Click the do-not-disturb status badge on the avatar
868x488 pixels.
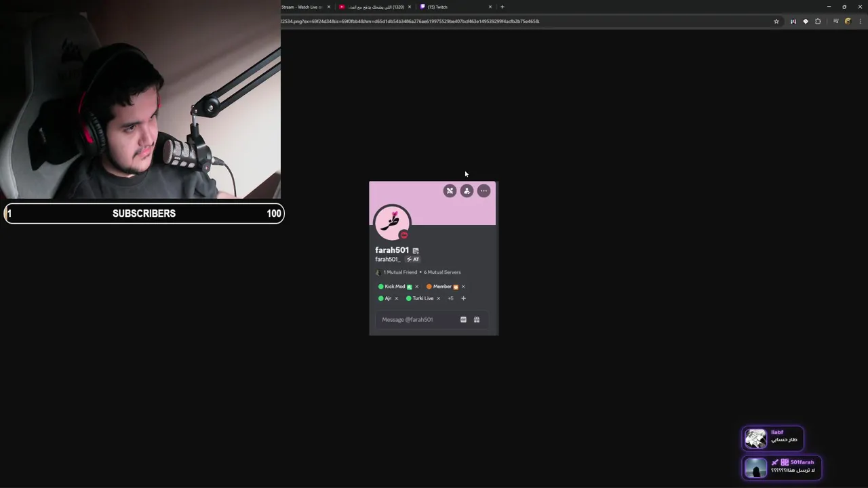coord(404,235)
